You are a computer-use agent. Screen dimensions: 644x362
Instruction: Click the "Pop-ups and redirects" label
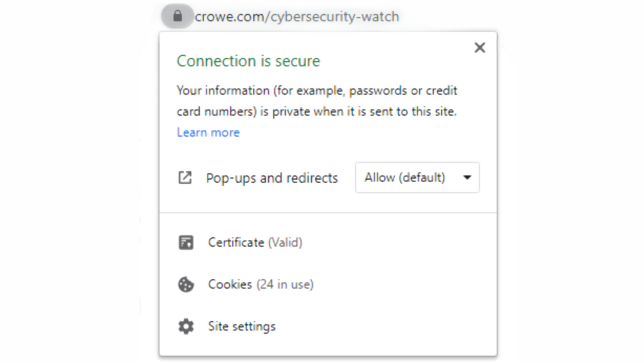[272, 178]
